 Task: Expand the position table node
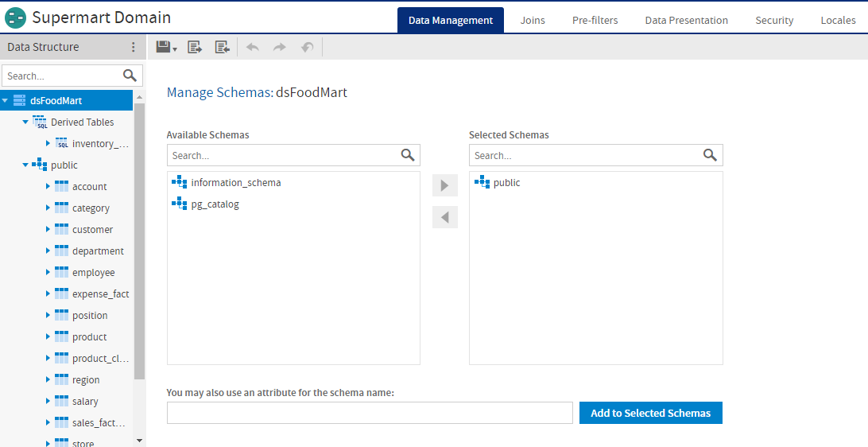pos(48,315)
